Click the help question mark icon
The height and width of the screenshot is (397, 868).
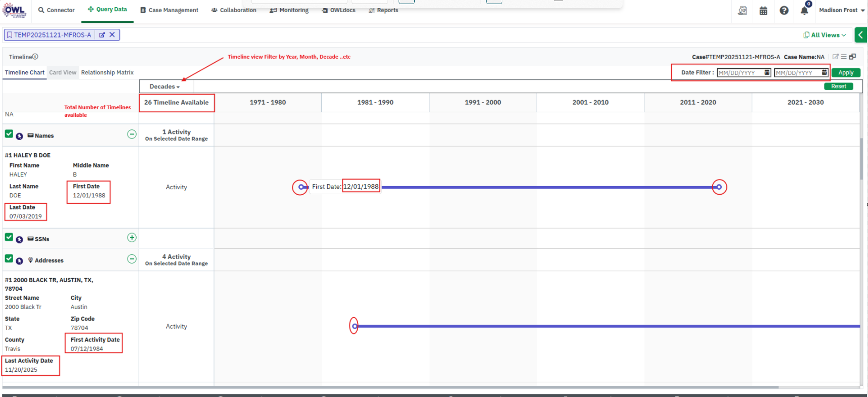pos(784,11)
